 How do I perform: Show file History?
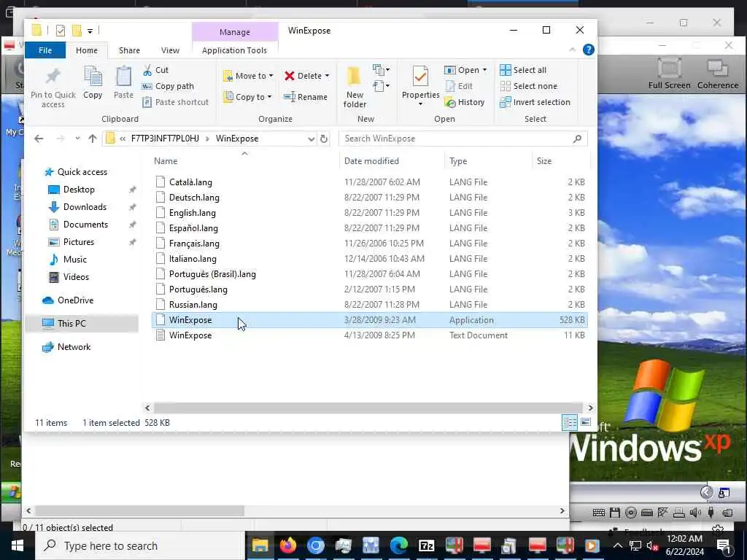pos(465,102)
